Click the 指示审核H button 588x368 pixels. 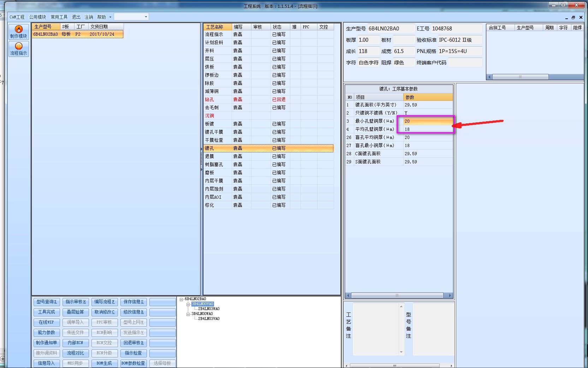[76, 302]
